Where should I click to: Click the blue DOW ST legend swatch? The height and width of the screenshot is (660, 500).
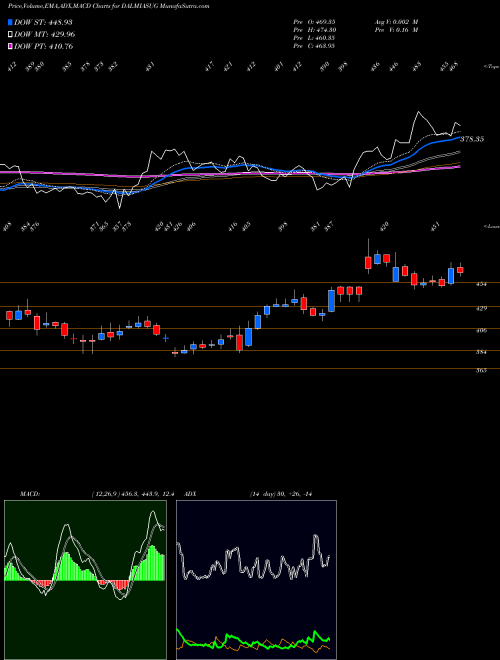[11, 22]
